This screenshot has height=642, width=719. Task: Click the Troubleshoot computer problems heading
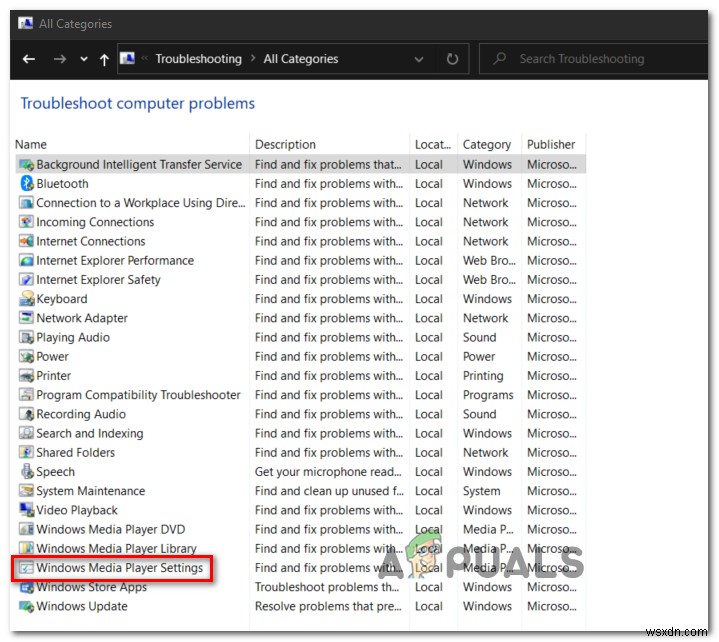tap(138, 104)
